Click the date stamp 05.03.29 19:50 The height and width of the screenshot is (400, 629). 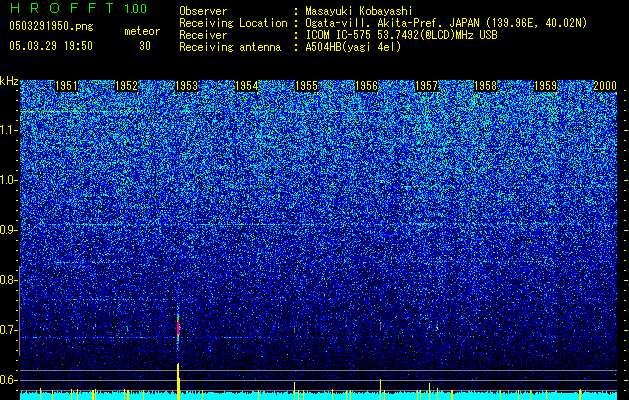[x=51, y=46]
